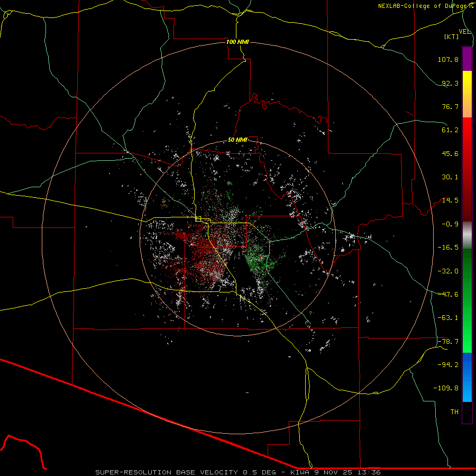Viewport: 476px width, 476px height.
Task: Click the 45.6 velocity scale value
Action: point(450,153)
